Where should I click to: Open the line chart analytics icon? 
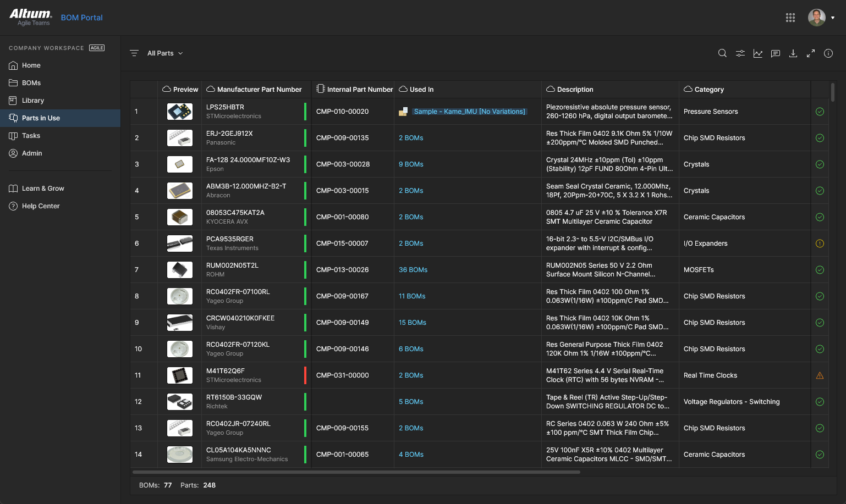(758, 53)
